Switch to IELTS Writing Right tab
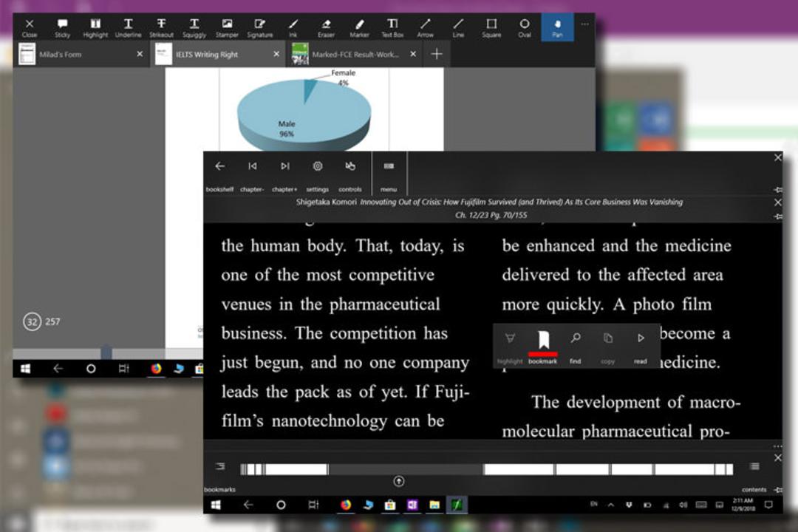 click(219, 54)
